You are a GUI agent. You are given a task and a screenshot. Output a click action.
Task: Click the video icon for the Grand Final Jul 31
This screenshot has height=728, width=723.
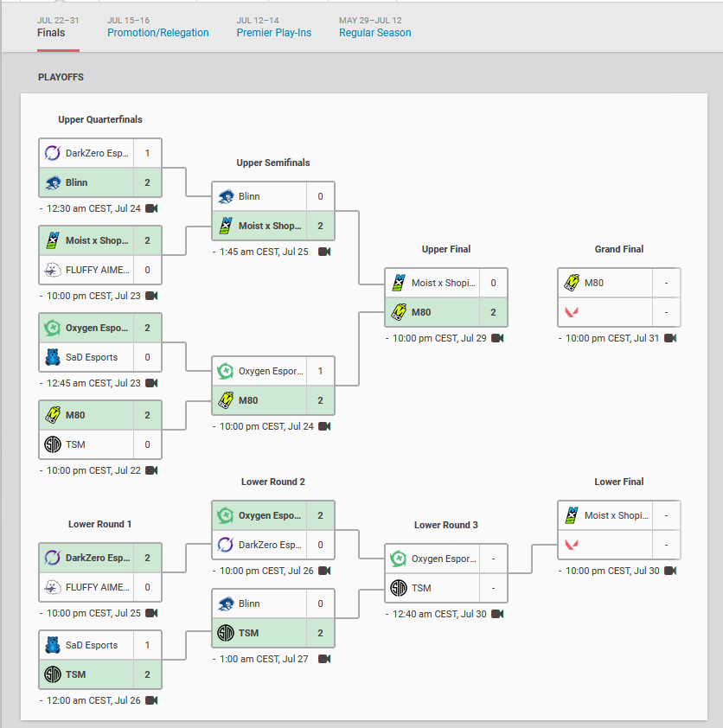point(670,338)
